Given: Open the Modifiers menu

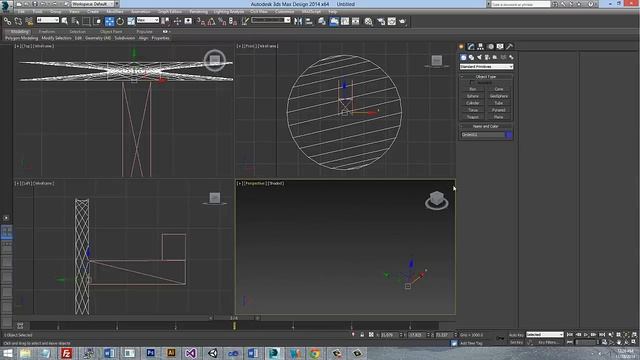Looking at the screenshot, I should click(x=115, y=11).
